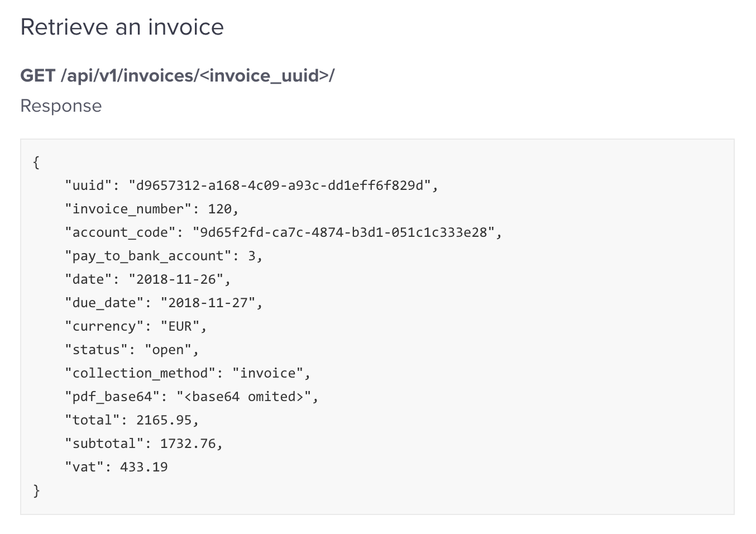
Task: Click the opening curly brace
Action: click(x=36, y=163)
